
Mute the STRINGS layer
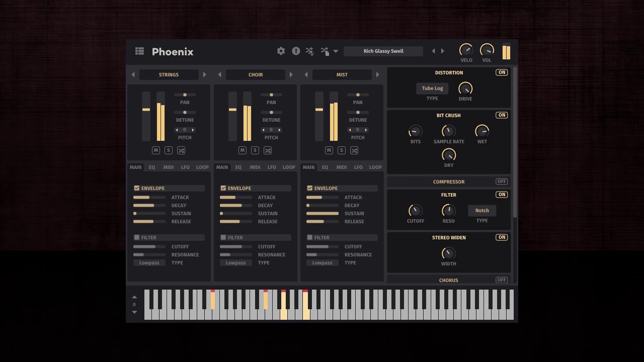[x=155, y=150]
